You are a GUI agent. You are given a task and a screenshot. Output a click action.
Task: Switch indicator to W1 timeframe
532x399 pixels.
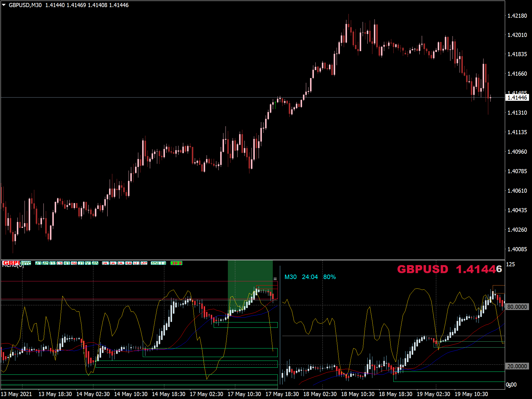[88, 263]
